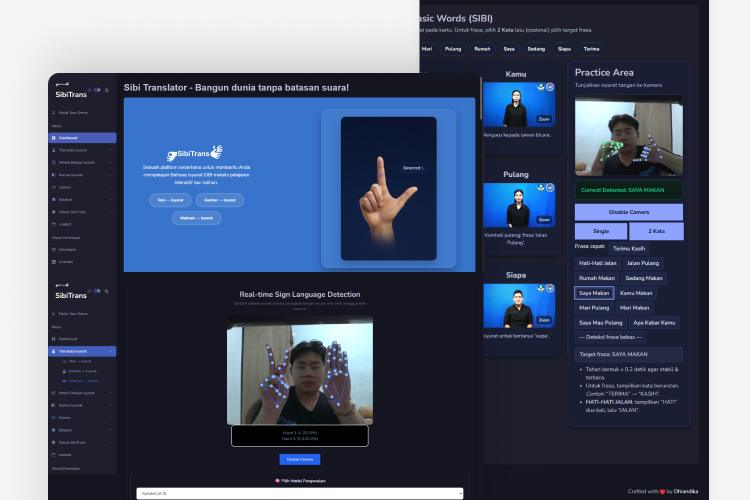Select Teks → Isyarat submenu item in lower sidebar
750x500 pixels.
(x=79, y=361)
